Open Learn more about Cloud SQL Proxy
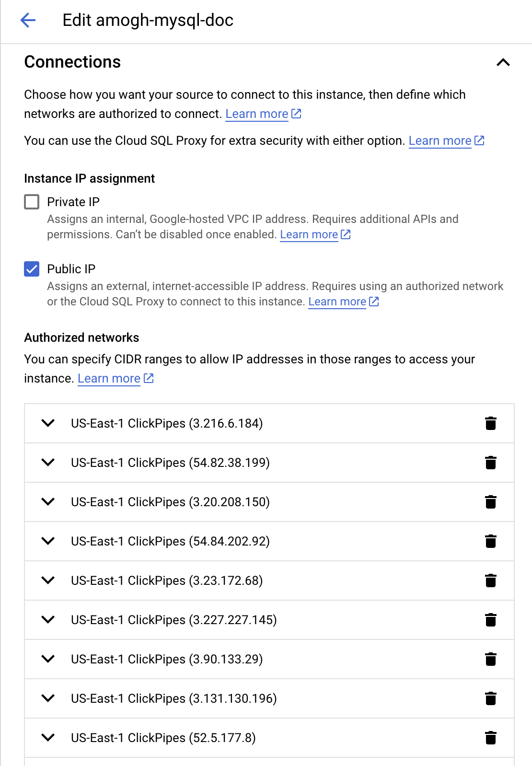The height and width of the screenshot is (766, 532). (x=440, y=140)
